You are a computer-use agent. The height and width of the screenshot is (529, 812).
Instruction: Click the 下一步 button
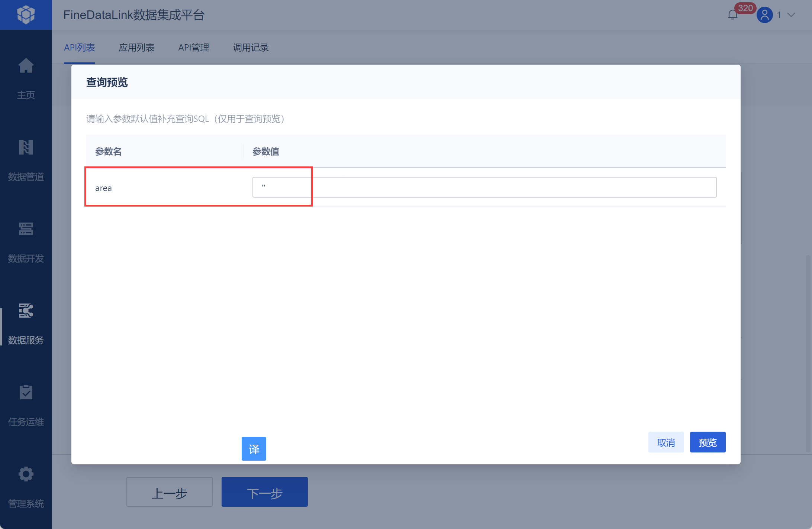pyautogui.click(x=264, y=492)
